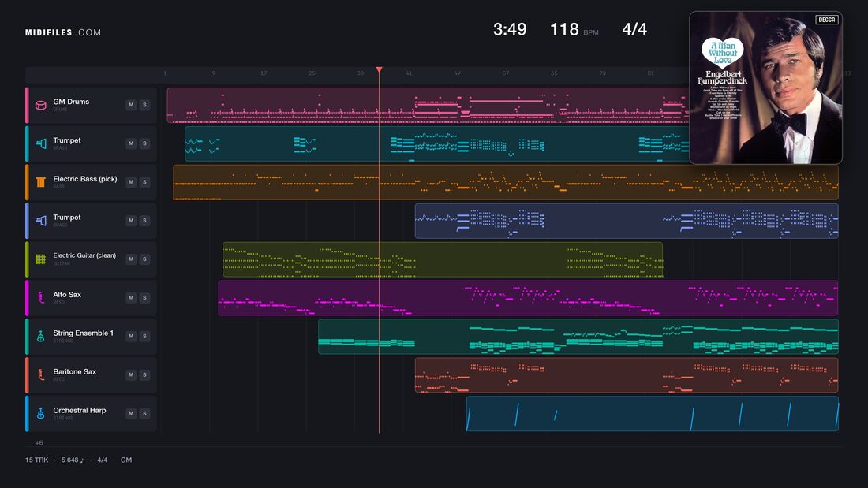Select the GM Drums track name
868x488 pixels.
click(71, 102)
